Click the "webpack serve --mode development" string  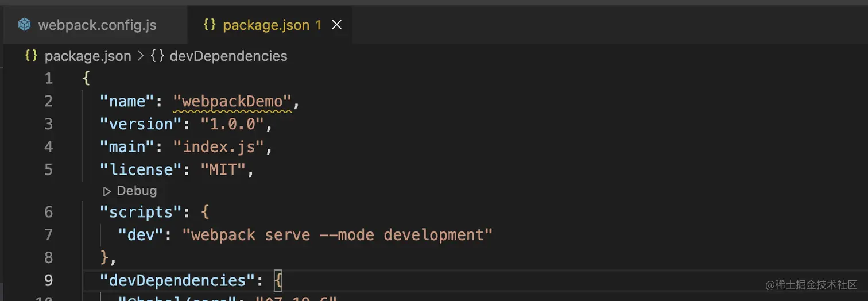[x=338, y=235]
